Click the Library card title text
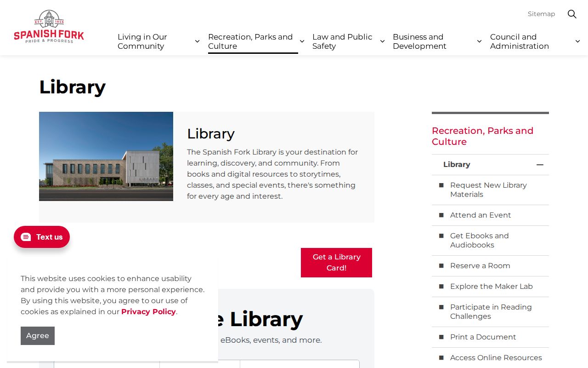Screen dimensions: 588x368 pos(211,134)
